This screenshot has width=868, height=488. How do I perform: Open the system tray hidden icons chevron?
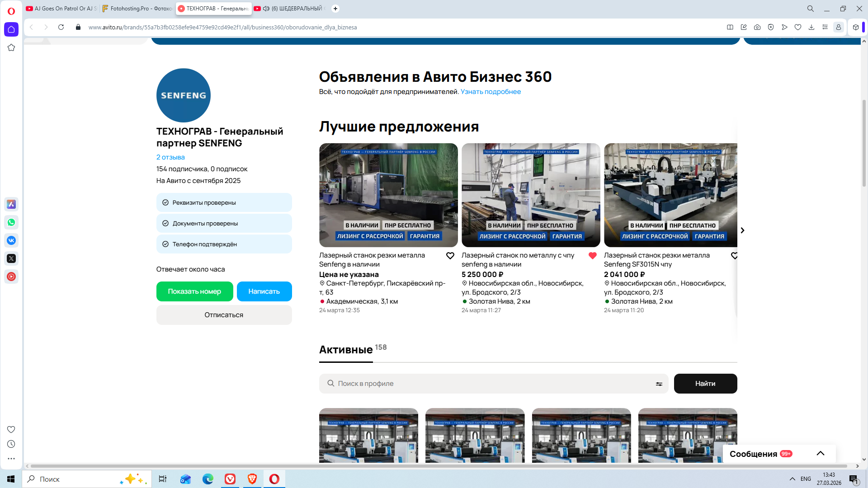pyautogui.click(x=793, y=479)
